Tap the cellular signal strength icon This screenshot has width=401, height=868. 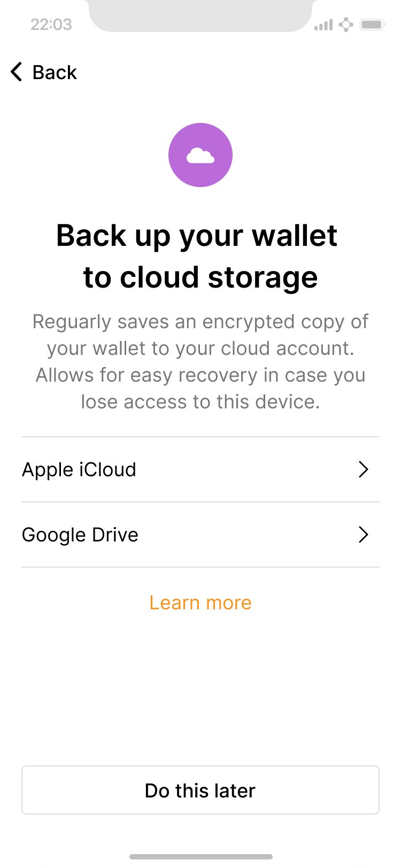click(323, 25)
